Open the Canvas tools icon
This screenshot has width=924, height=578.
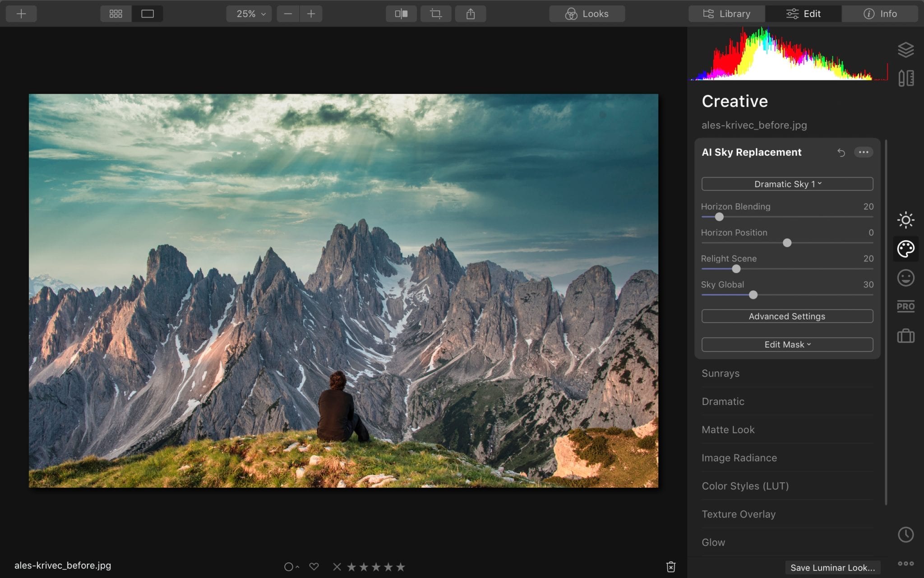906,78
